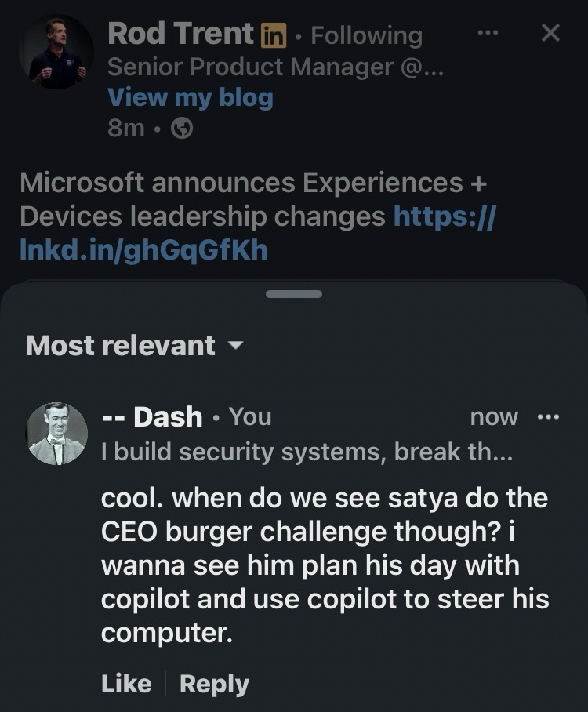Open Rod Trent's profile via his name
The image size is (588, 712).
pos(180,34)
